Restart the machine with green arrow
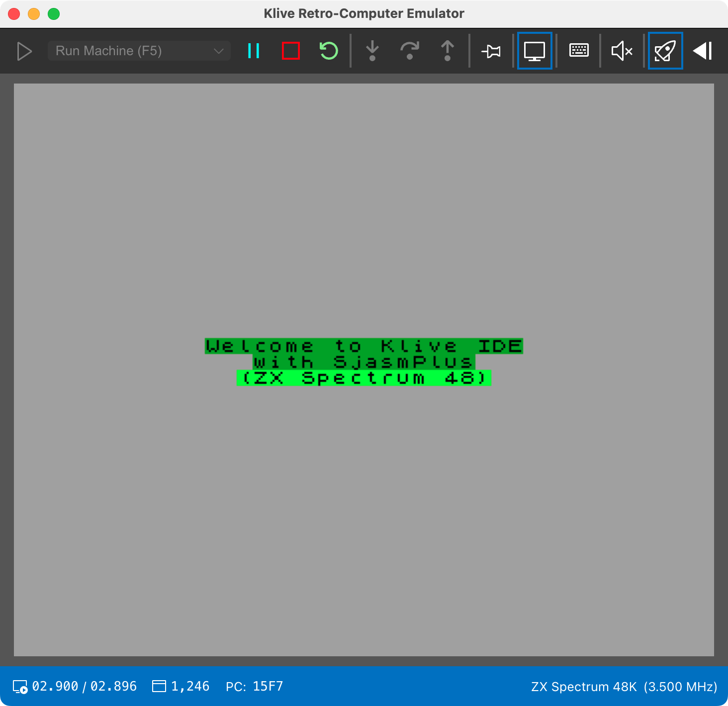The height and width of the screenshot is (706, 728). pos(329,51)
